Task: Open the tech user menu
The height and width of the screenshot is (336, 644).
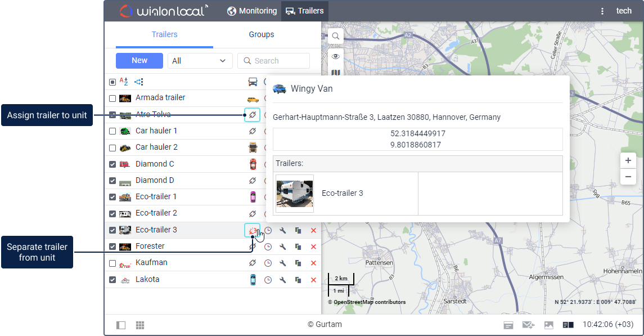Action: coord(624,11)
